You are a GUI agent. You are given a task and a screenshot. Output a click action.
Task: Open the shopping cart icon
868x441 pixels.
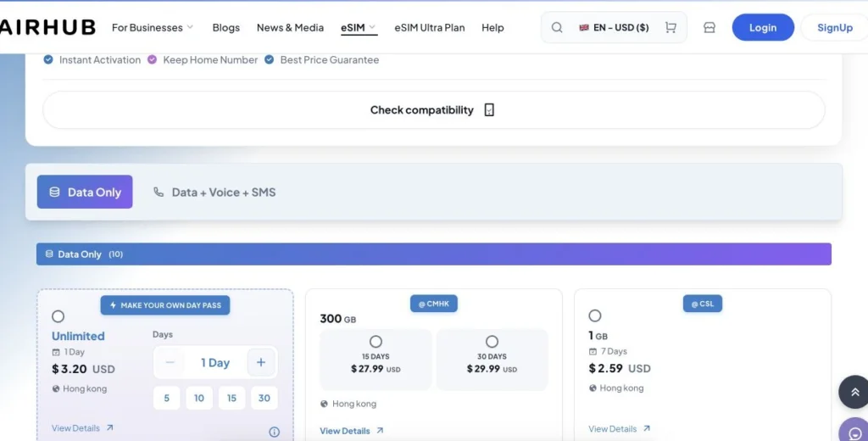coord(671,27)
